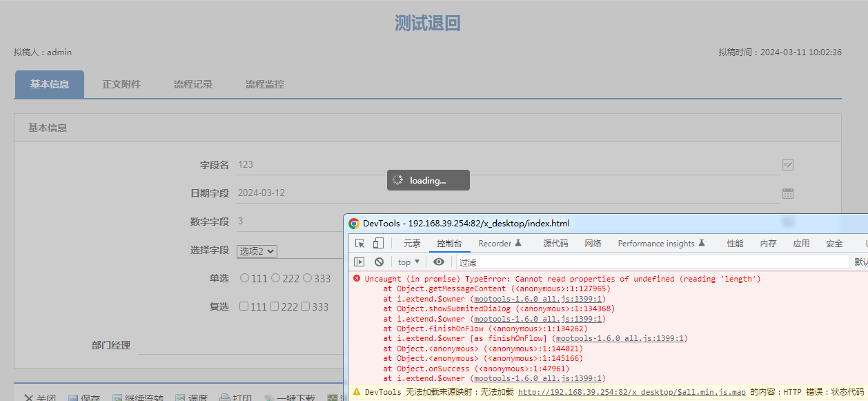Click the Object.getMessageContent stack line
Image resolution: width=868 pixels, height=401 pixels.
click(x=497, y=288)
